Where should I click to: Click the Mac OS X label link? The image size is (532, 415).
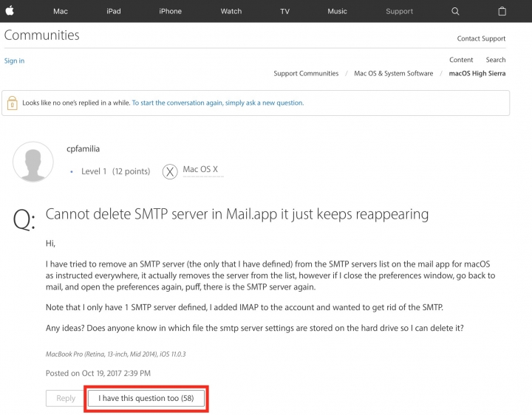200,169
